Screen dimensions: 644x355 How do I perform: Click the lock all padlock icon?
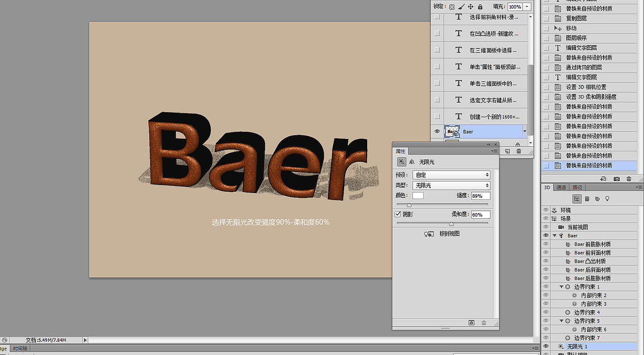point(480,7)
